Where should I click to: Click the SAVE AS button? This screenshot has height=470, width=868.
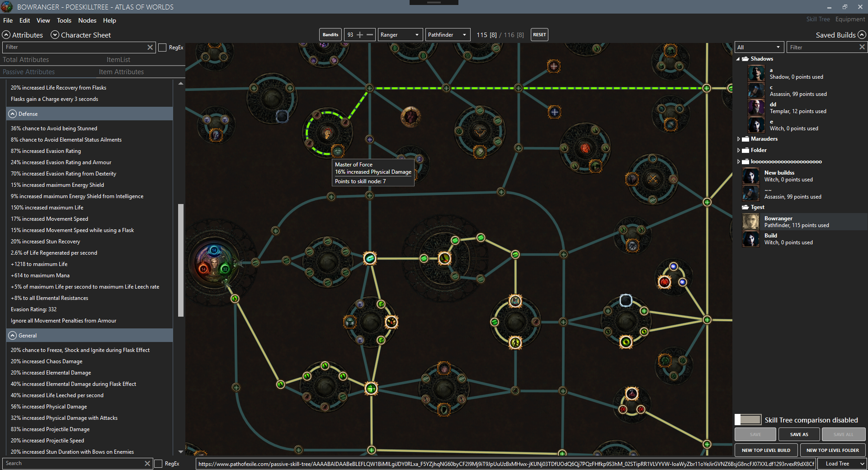click(x=798, y=434)
